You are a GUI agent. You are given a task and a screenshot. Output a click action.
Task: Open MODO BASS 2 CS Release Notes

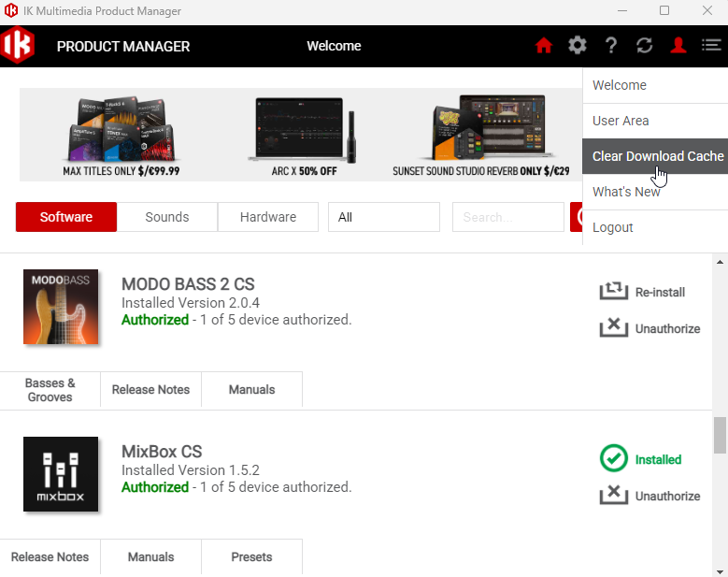pos(150,390)
